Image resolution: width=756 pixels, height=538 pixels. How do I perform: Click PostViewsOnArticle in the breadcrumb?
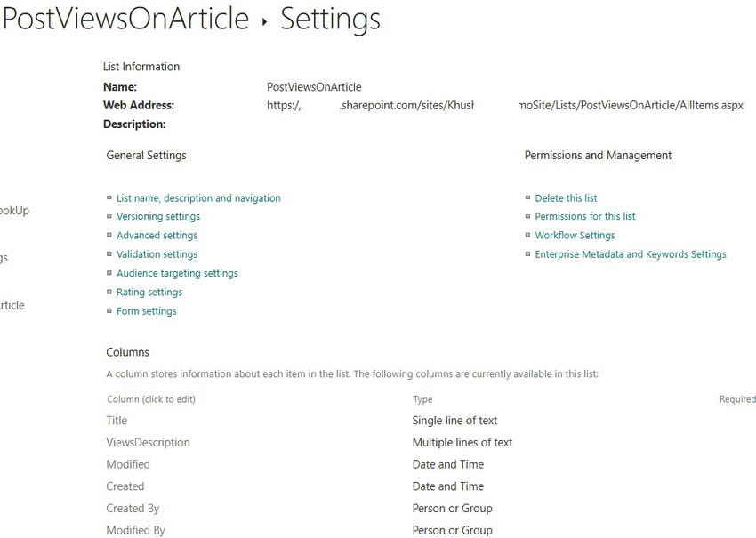pyautogui.click(x=124, y=18)
